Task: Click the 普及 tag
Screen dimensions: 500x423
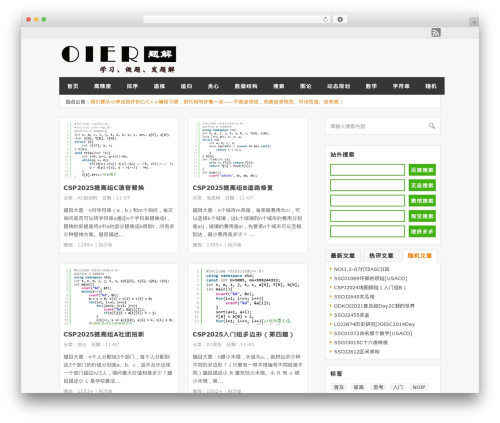Action: pos(339,387)
